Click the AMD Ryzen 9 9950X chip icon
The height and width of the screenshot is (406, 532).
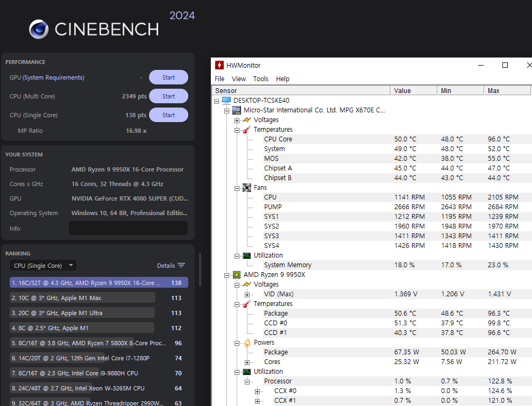[x=237, y=275]
